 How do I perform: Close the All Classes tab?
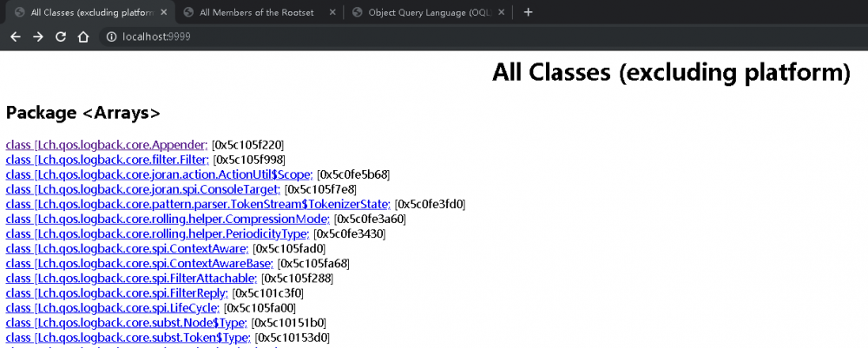(x=164, y=12)
